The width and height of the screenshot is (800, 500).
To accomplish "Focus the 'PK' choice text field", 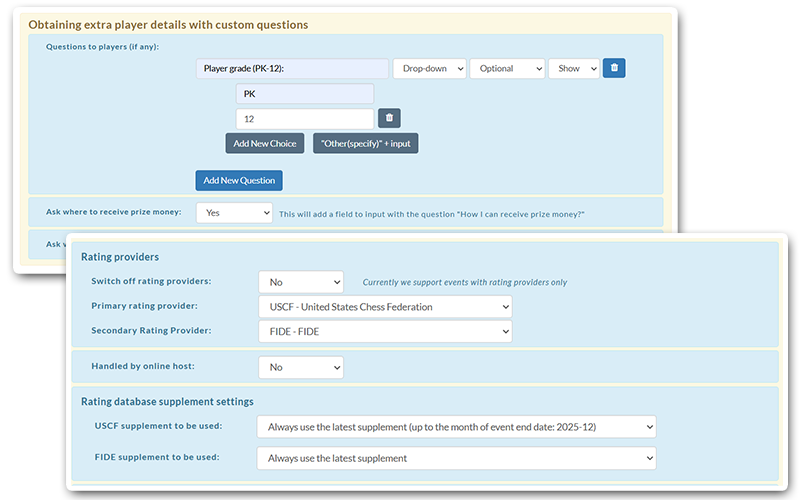I will click(304, 93).
